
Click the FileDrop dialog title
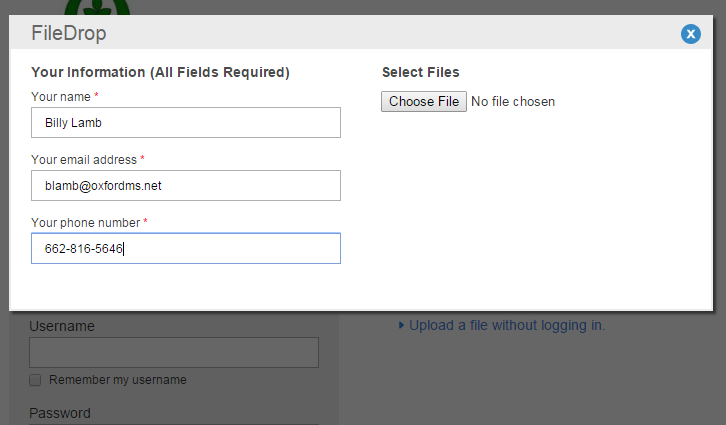[69, 33]
